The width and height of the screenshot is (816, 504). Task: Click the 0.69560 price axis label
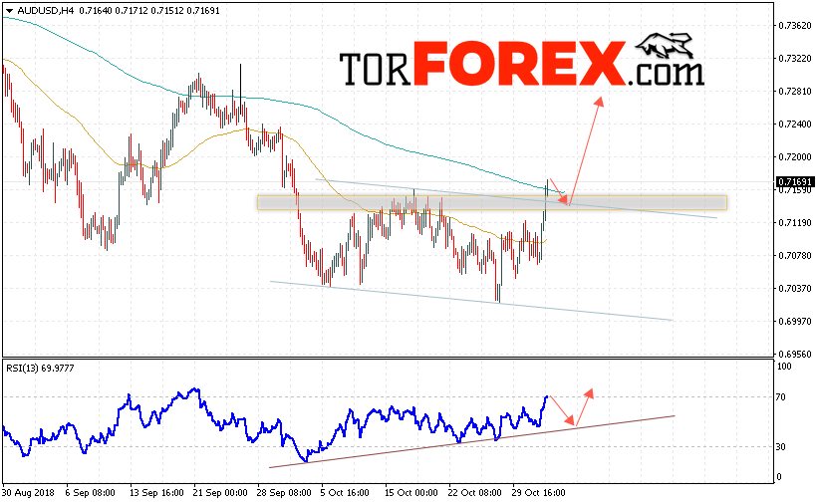pyautogui.click(x=795, y=355)
